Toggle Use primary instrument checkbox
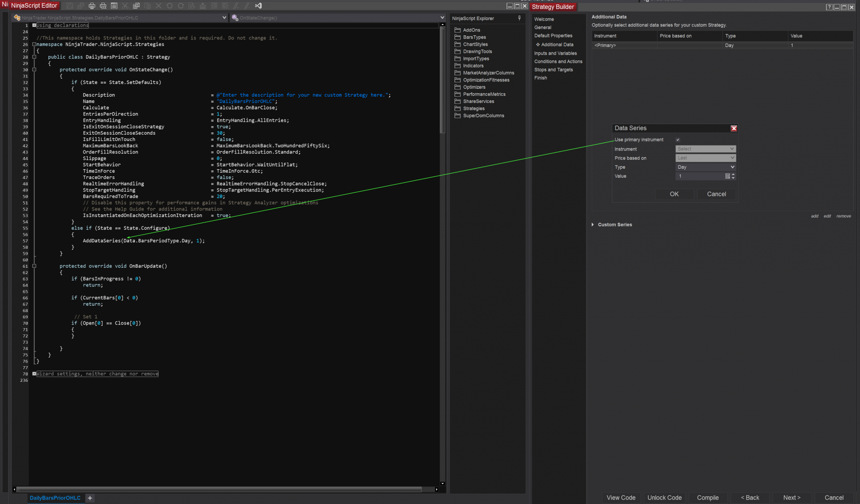Viewport: 860px width, 504px height. (x=678, y=140)
